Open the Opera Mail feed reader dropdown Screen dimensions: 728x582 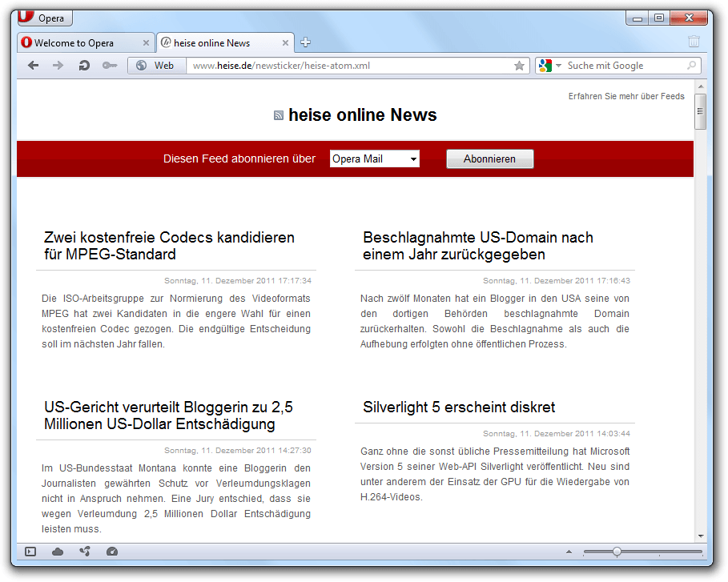click(x=375, y=159)
